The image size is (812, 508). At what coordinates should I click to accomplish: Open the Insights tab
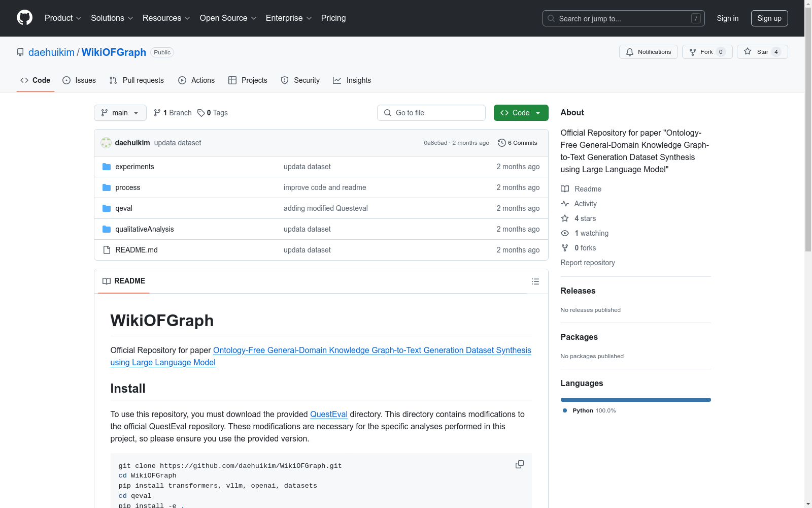(x=352, y=80)
